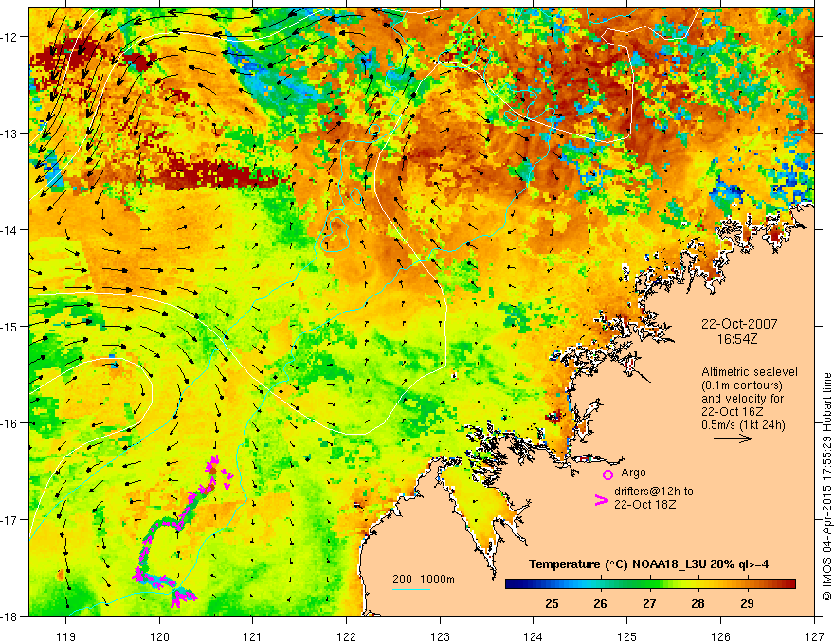The image size is (834, 644).
Task: Click the colorbar tick label 28
Action: pos(698,603)
